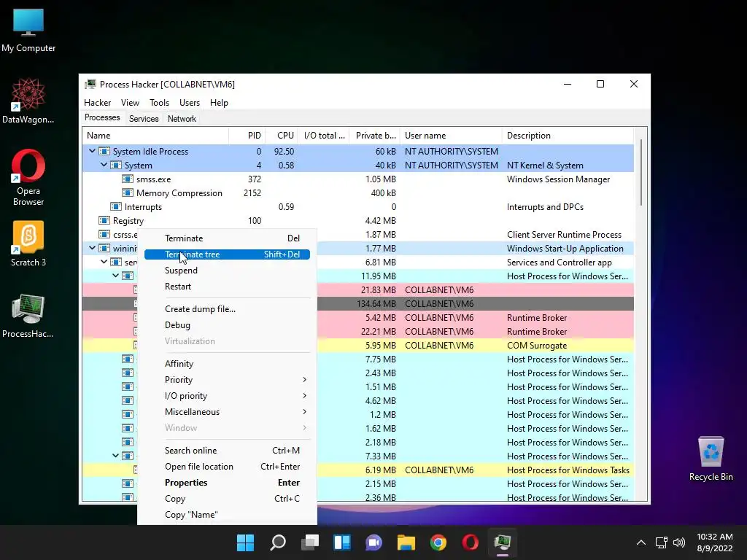
Task: Click csrss.exe process icon
Action: coord(104,234)
